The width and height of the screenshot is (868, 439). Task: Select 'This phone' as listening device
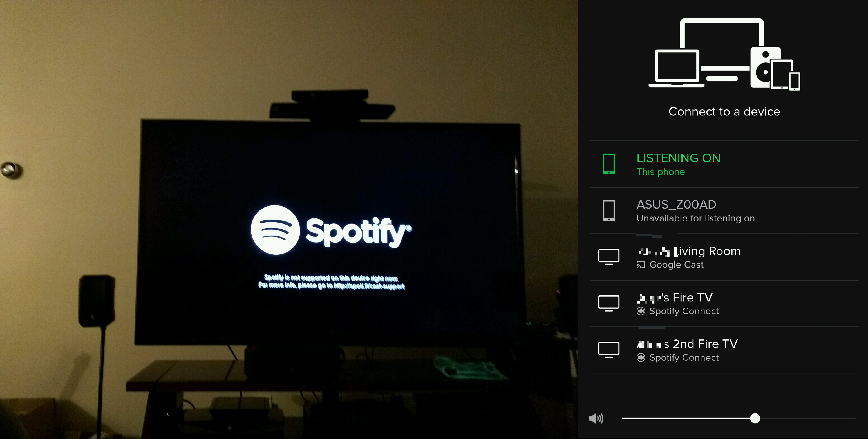click(661, 172)
